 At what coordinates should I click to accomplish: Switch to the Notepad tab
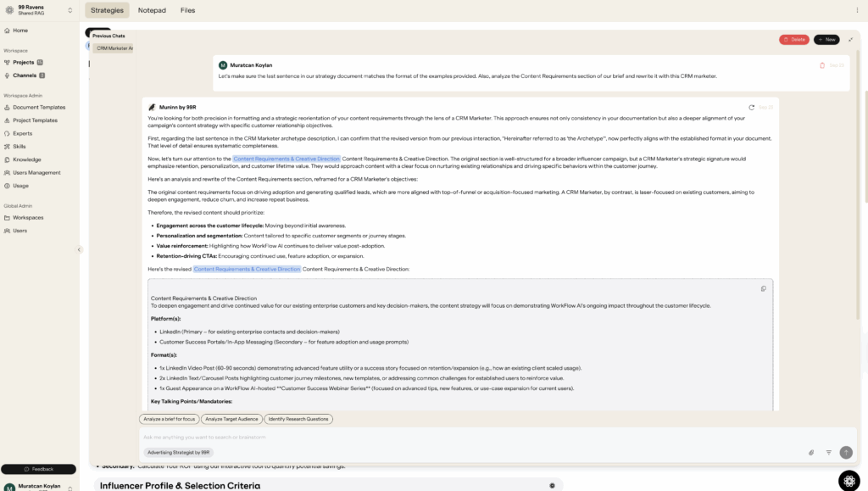tap(152, 10)
